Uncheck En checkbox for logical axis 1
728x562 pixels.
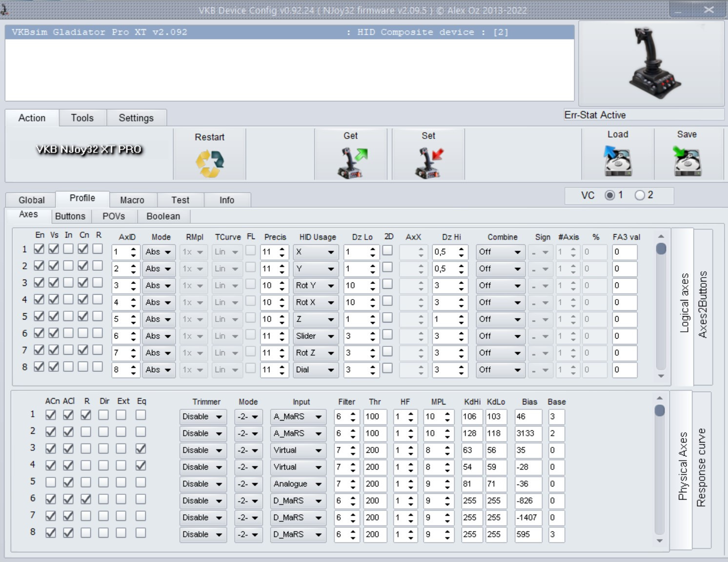[39, 249]
